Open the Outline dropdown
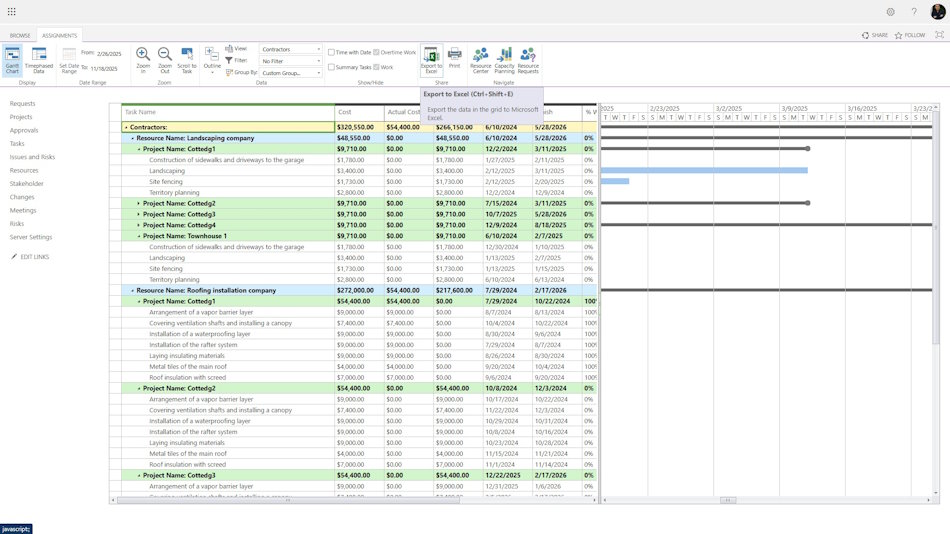 point(212,61)
